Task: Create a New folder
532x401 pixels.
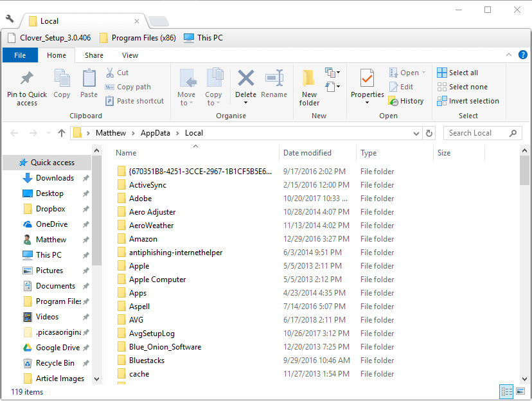Action: click(309, 87)
